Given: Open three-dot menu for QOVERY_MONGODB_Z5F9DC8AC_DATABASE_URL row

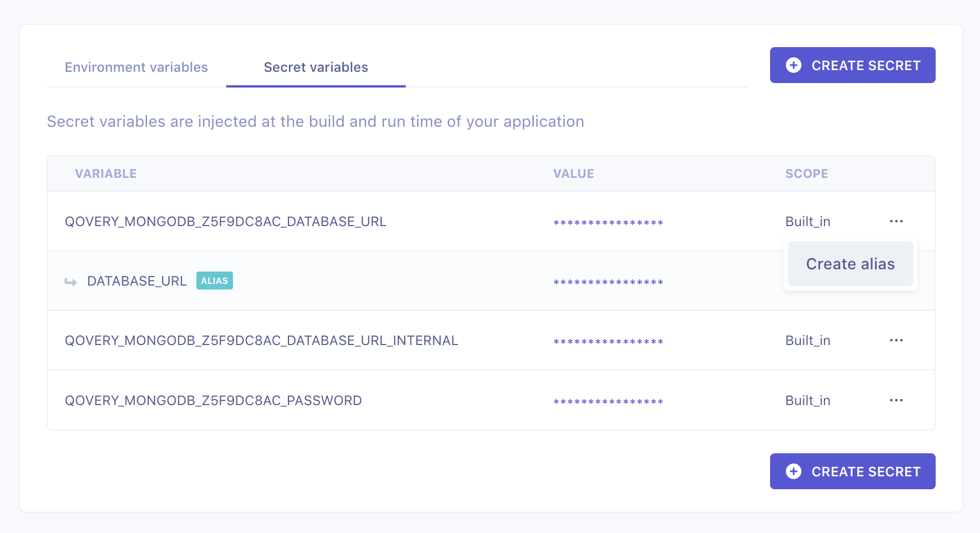Looking at the screenshot, I should 896,221.
